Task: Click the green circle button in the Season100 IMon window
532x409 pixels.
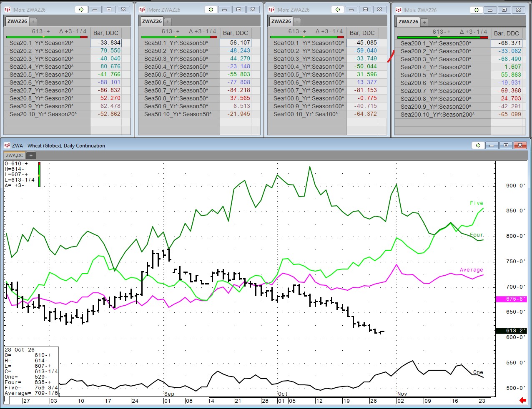Action: pos(338,10)
